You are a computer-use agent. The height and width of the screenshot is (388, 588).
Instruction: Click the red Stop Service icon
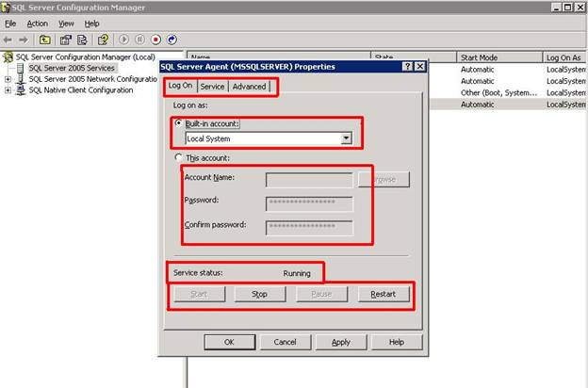point(155,40)
